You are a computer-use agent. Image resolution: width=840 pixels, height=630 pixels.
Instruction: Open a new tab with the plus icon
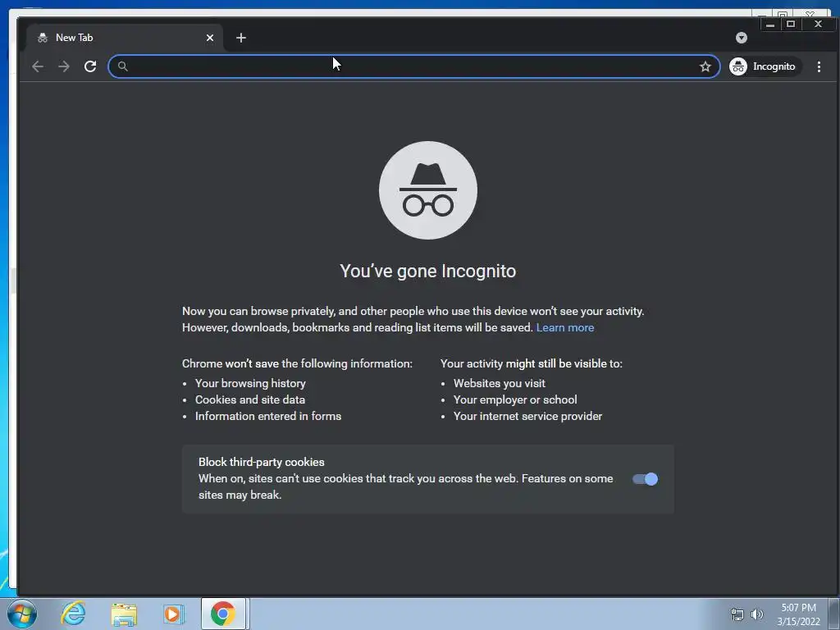click(241, 38)
